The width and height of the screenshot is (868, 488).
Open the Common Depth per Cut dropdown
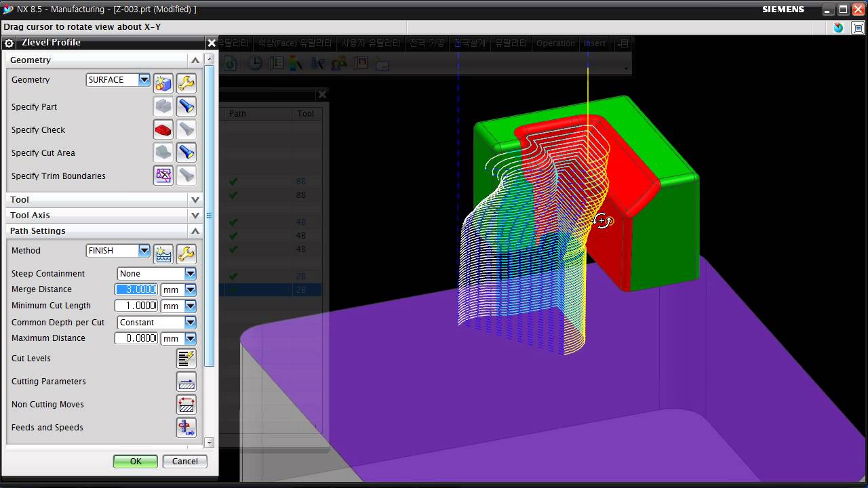(x=190, y=323)
